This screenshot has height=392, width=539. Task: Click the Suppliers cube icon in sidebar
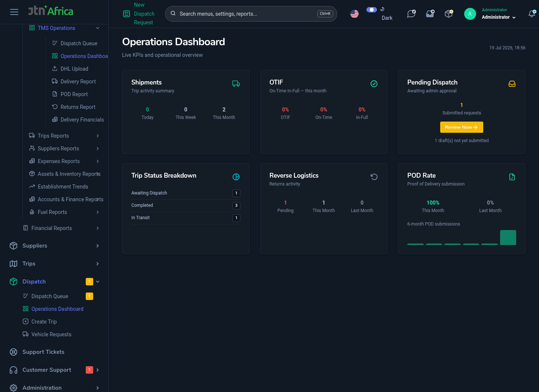(13, 246)
